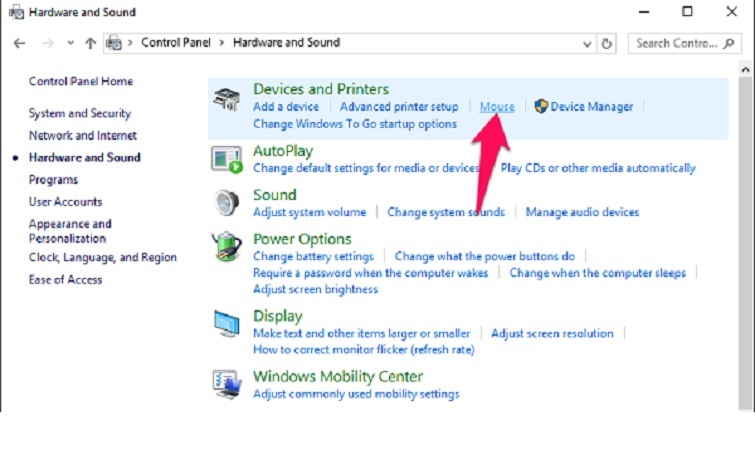Open the Devices and Printers icon
The width and height of the screenshot is (755, 450).
pos(226,99)
